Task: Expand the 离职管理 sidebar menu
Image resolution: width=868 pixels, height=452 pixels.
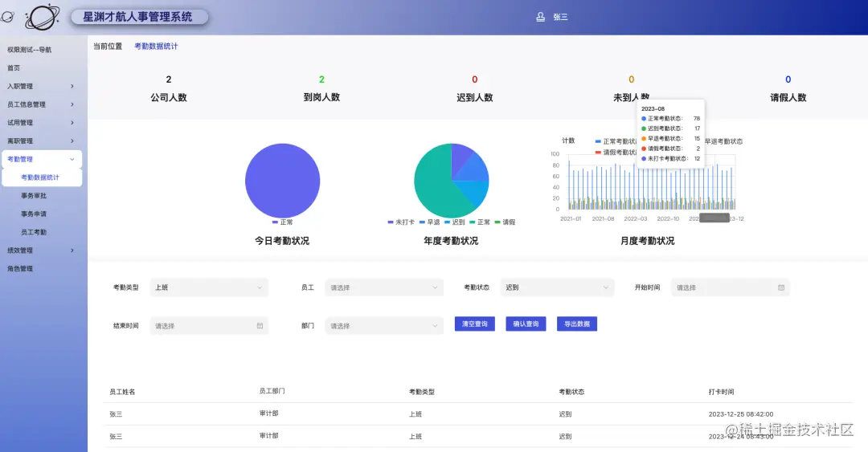Action: [x=40, y=141]
